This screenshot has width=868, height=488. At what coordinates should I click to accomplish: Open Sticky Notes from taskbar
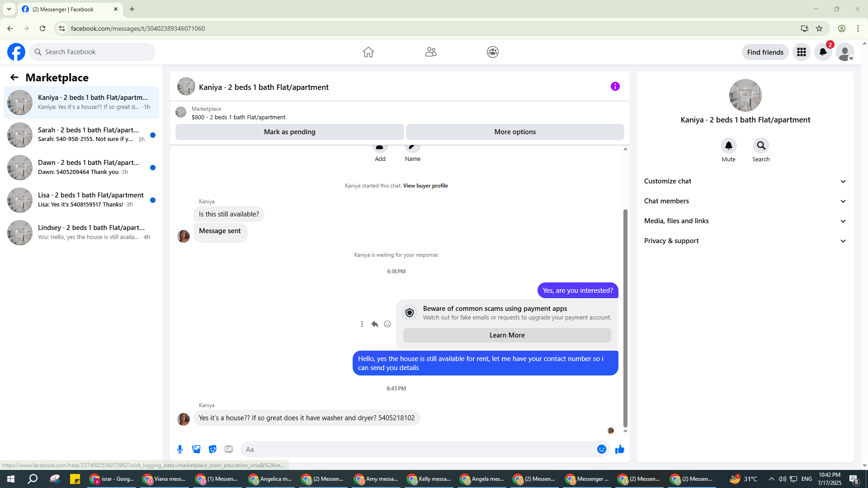[75, 479]
